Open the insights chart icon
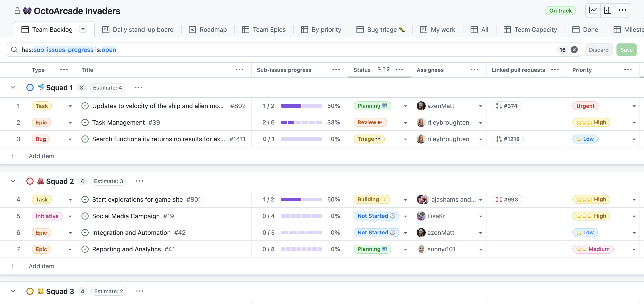 593,11
